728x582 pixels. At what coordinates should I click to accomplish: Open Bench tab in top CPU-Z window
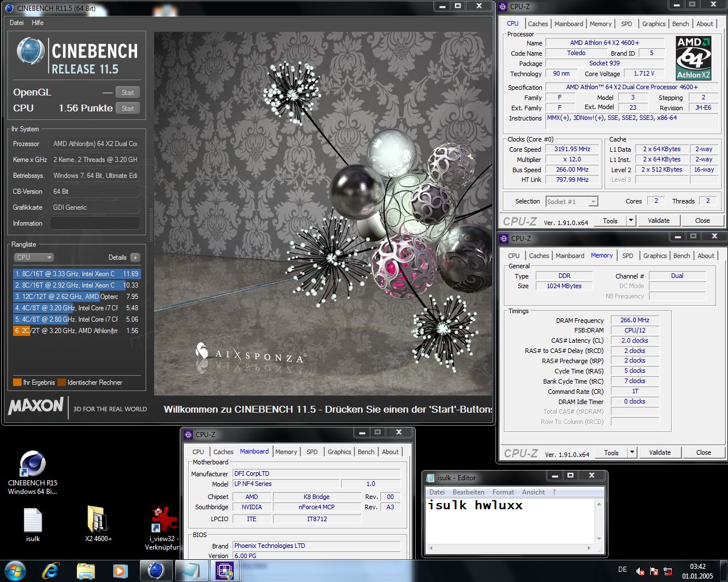pyautogui.click(x=681, y=24)
